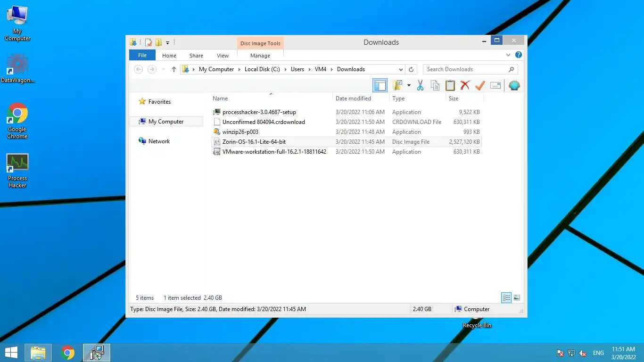Select VMware-workstation-full-16.2.1-18811642 file
Viewport: 644px width, 362px height.
[346, 152]
